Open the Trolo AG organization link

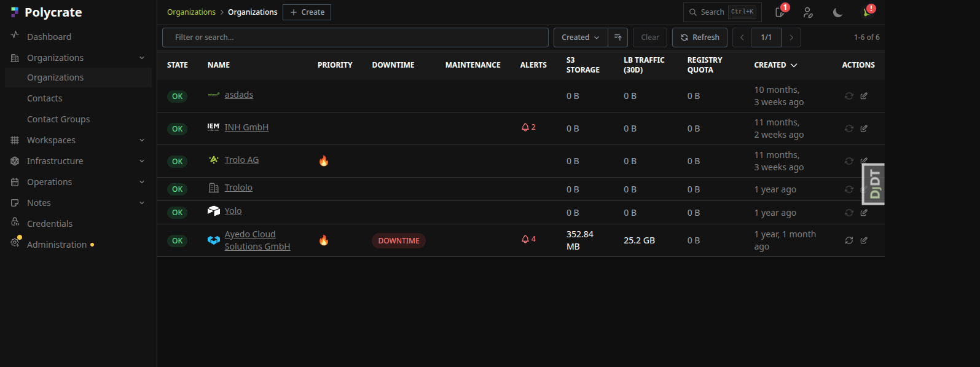(241, 160)
